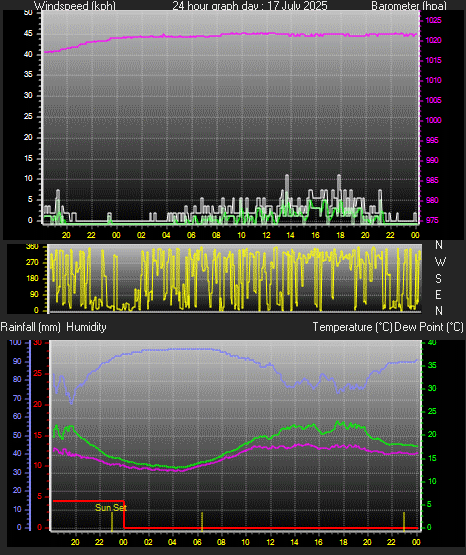Click the yellow sunrise marker near 06 hours
Viewport: 466px width, 555px height.
(x=202, y=522)
